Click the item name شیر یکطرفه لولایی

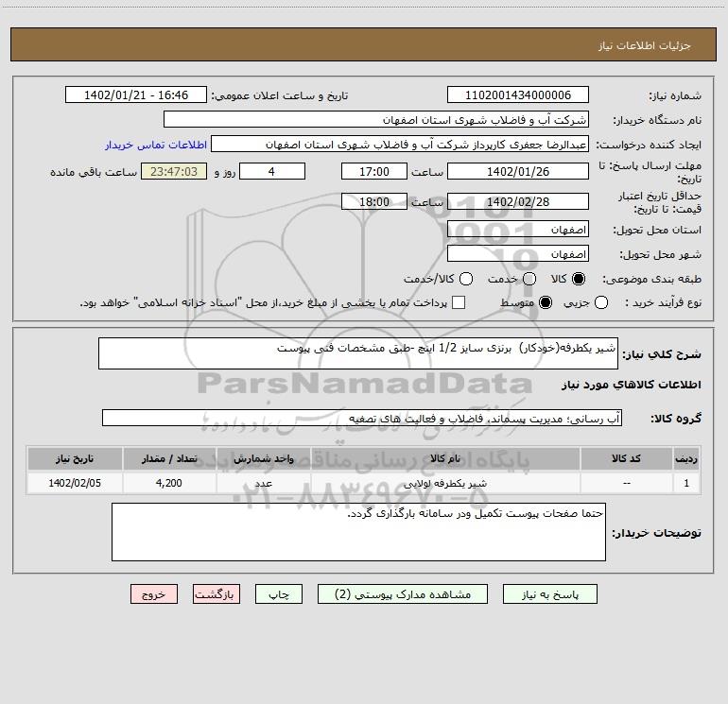pyautogui.click(x=445, y=483)
